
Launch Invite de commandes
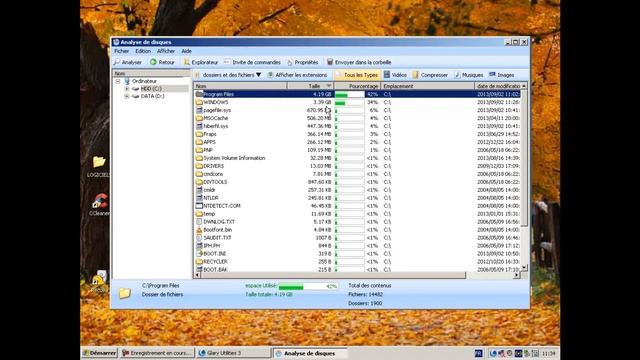click(x=252, y=62)
